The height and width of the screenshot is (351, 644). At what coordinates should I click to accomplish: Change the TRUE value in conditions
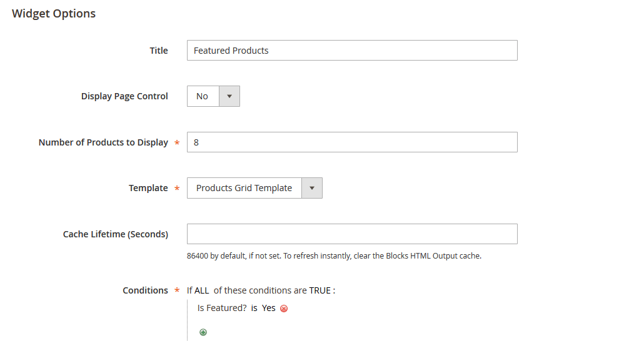(319, 290)
